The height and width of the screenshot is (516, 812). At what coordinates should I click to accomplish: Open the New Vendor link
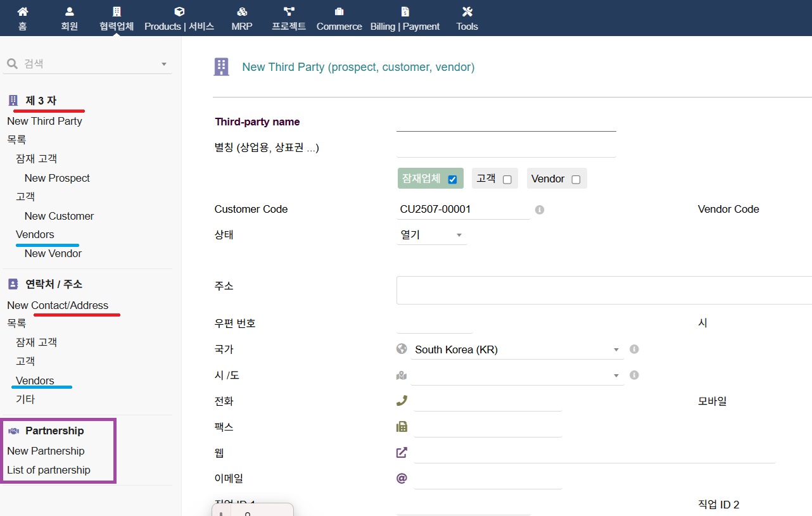click(x=53, y=253)
